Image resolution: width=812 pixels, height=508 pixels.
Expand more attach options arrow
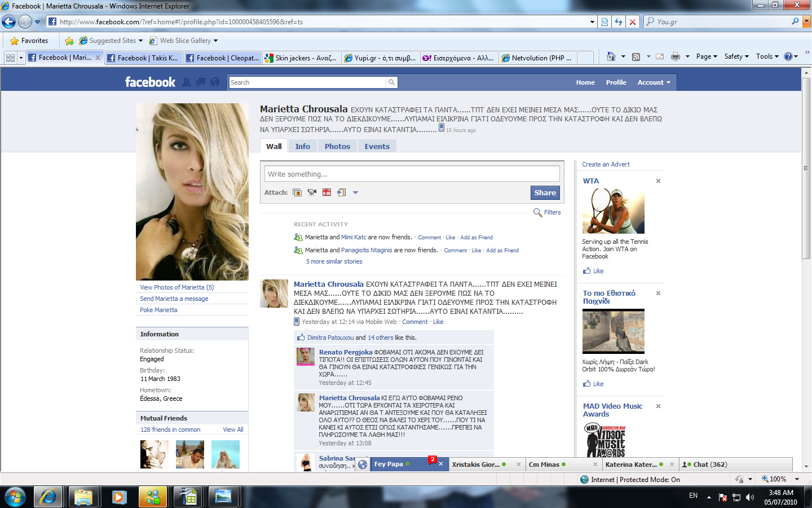(x=355, y=192)
